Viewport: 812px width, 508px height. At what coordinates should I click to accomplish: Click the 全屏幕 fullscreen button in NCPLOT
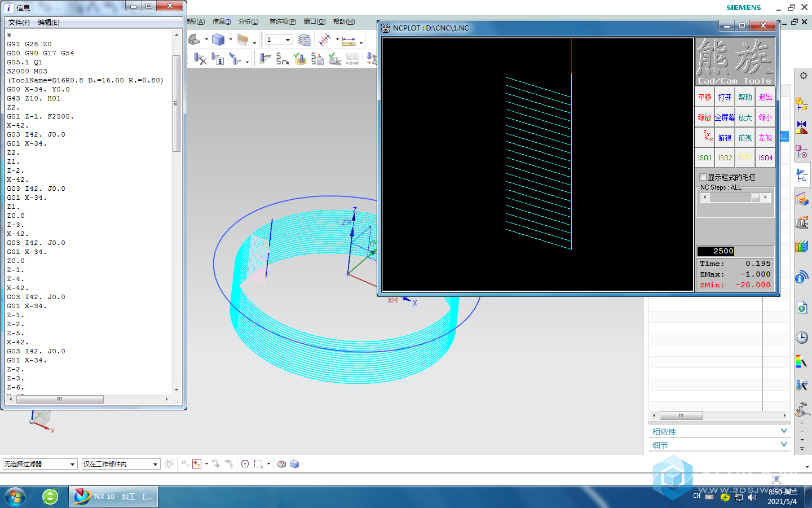coord(725,117)
